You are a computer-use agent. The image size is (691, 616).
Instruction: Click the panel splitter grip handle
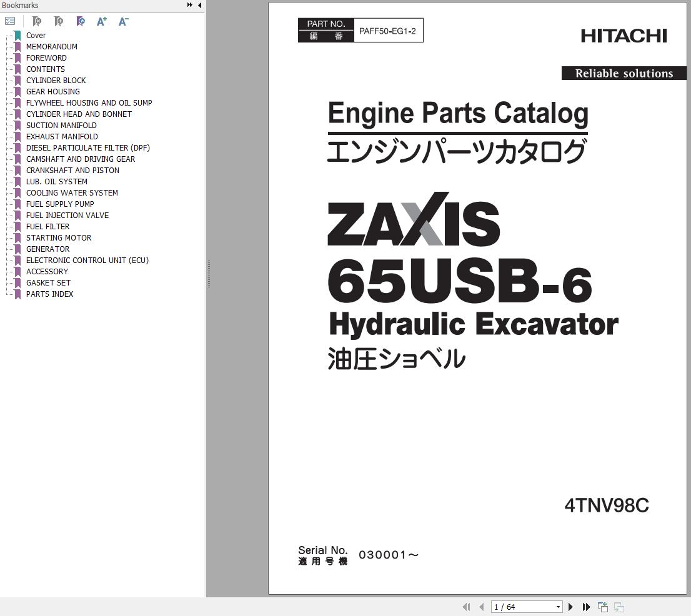coord(209,274)
